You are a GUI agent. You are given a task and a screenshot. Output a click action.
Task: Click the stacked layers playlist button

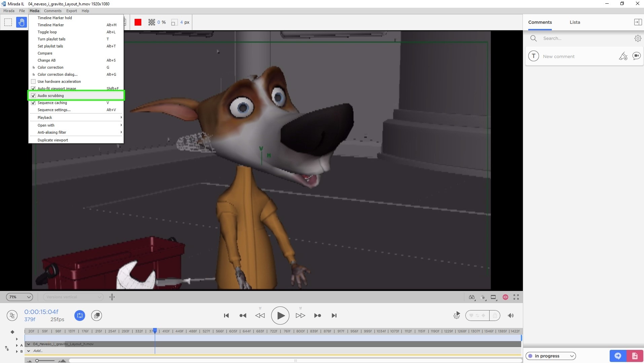point(97,316)
